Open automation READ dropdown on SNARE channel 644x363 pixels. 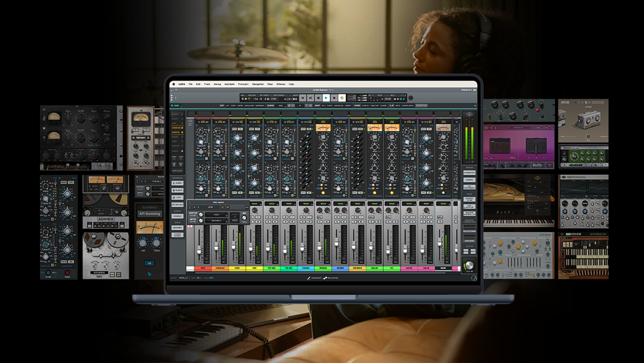339,204
